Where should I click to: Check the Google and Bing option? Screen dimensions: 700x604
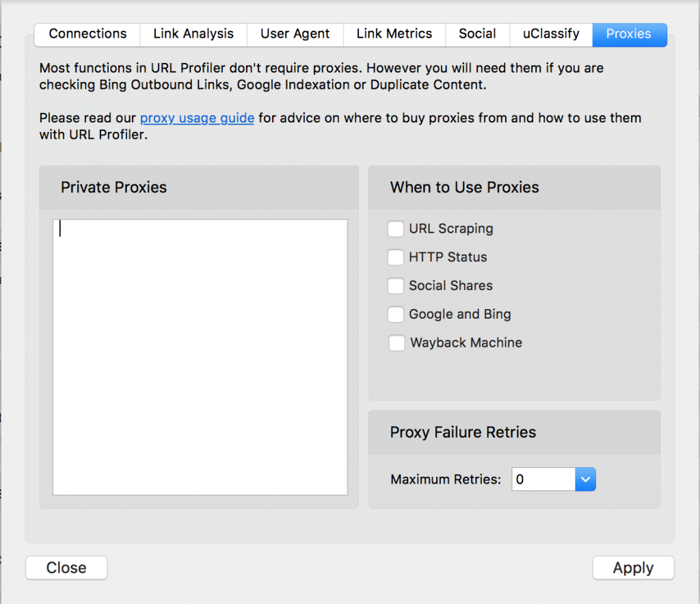click(x=396, y=314)
